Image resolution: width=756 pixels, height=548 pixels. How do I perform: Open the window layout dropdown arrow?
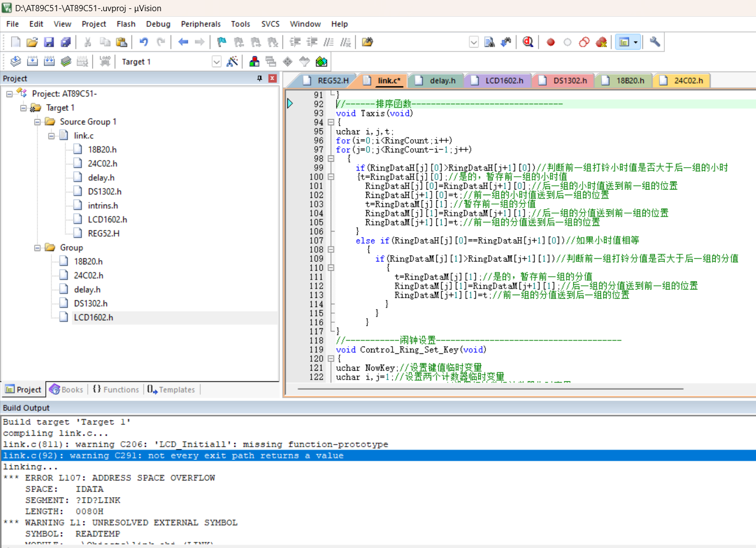pos(636,42)
